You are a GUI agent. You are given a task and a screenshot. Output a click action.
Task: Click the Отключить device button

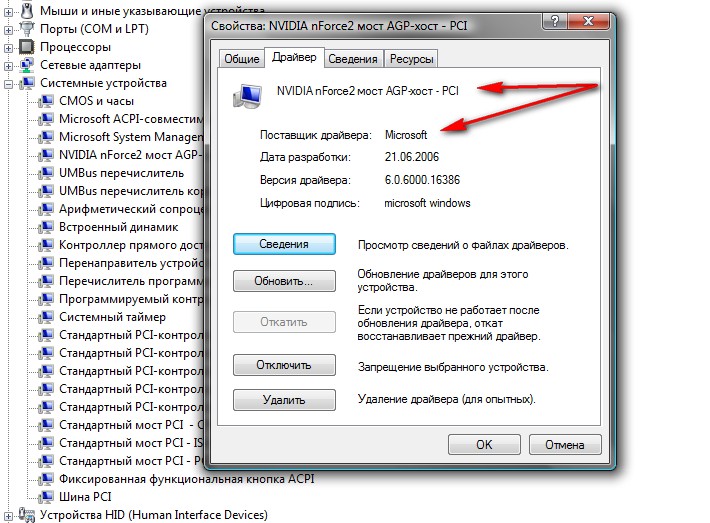pos(284,365)
